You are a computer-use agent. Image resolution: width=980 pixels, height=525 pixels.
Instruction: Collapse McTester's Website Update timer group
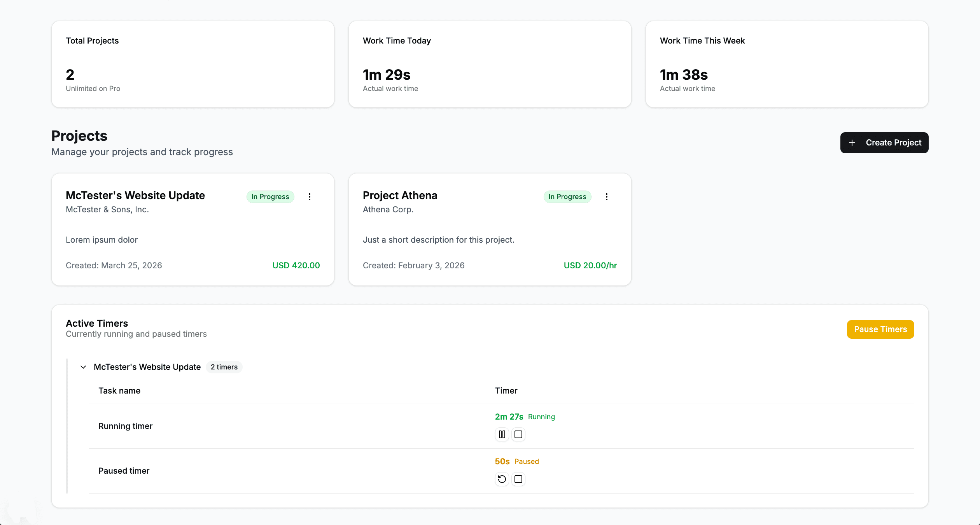coord(83,367)
